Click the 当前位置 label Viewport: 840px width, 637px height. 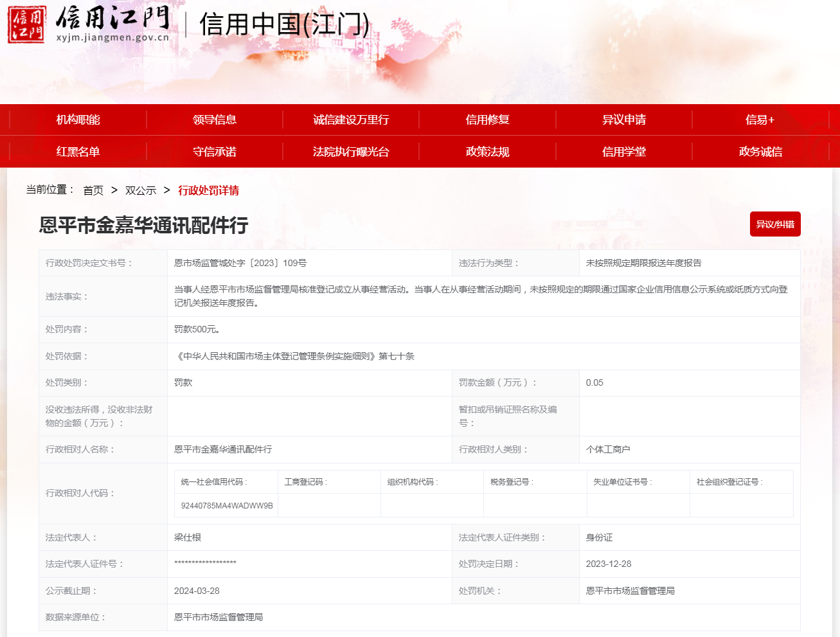click(50, 190)
